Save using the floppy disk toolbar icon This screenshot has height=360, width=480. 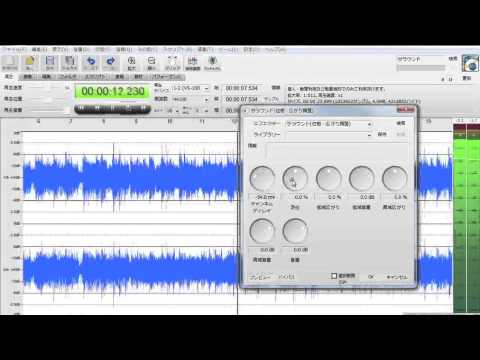pos(50,63)
